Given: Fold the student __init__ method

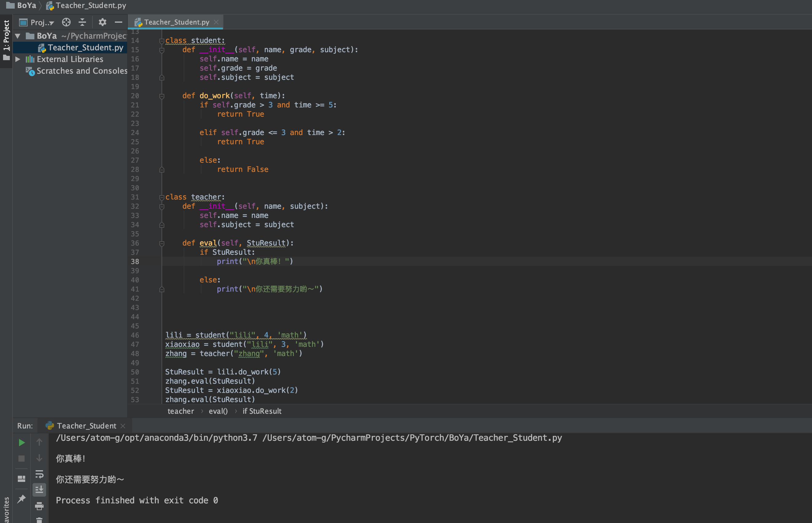Looking at the screenshot, I should (162, 50).
